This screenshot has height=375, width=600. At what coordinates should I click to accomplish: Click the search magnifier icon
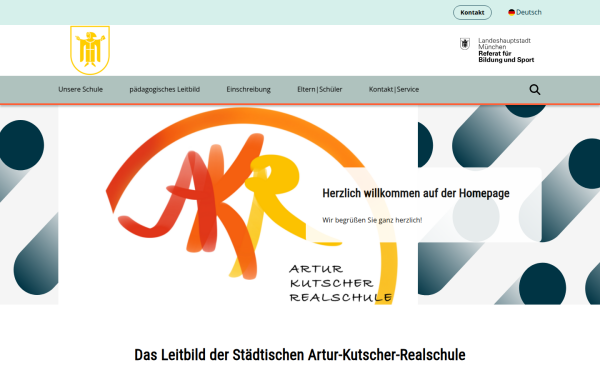click(535, 90)
